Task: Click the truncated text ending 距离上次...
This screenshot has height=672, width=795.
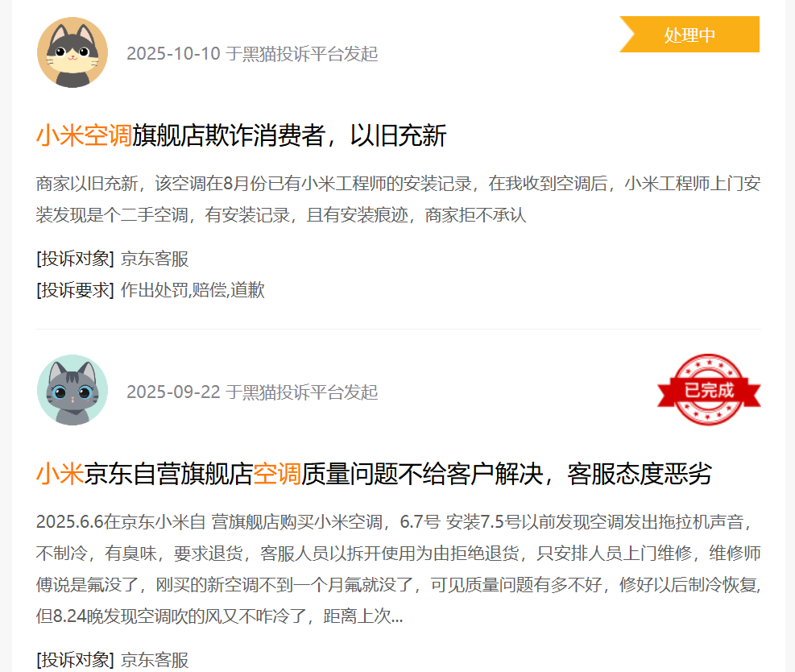Action: coord(220,616)
